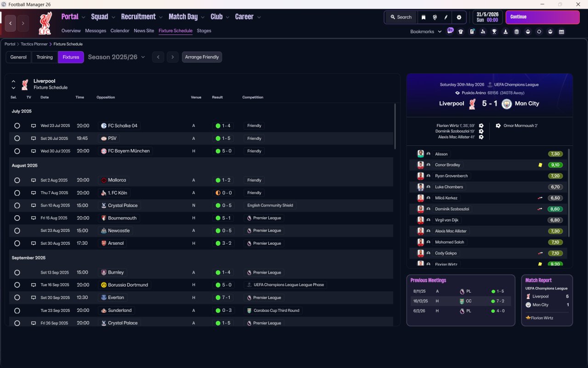Click the up chevron beside Liverpool Fixture Schedule
The width and height of the screenshot is (588, 368).
pyautogui.click(x=13, y=81)
